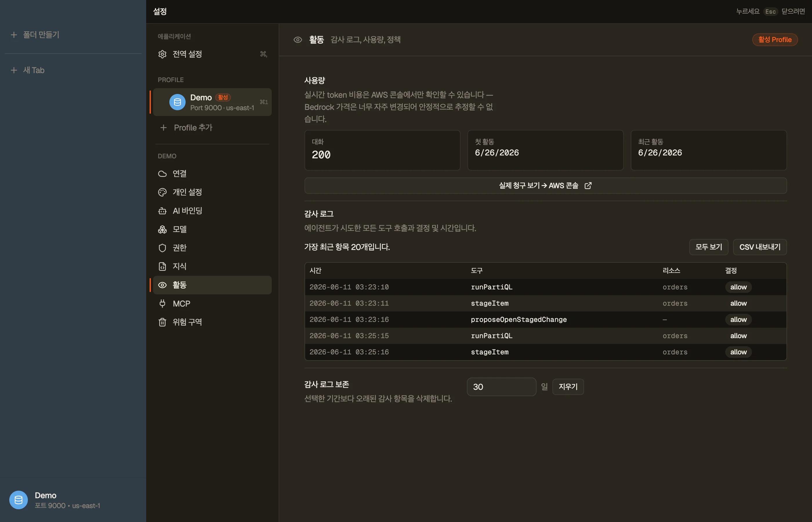
Task: Click the 시간 column header
Action: tap(315, 271)
